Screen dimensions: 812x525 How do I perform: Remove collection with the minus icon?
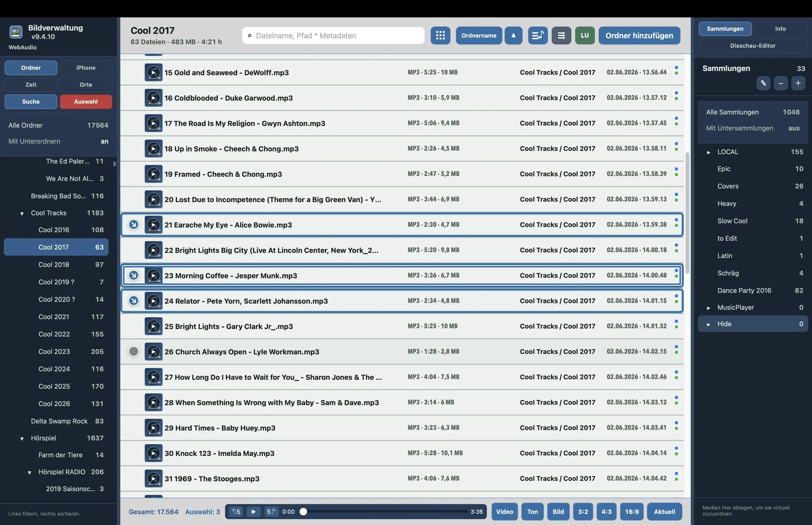781,83
